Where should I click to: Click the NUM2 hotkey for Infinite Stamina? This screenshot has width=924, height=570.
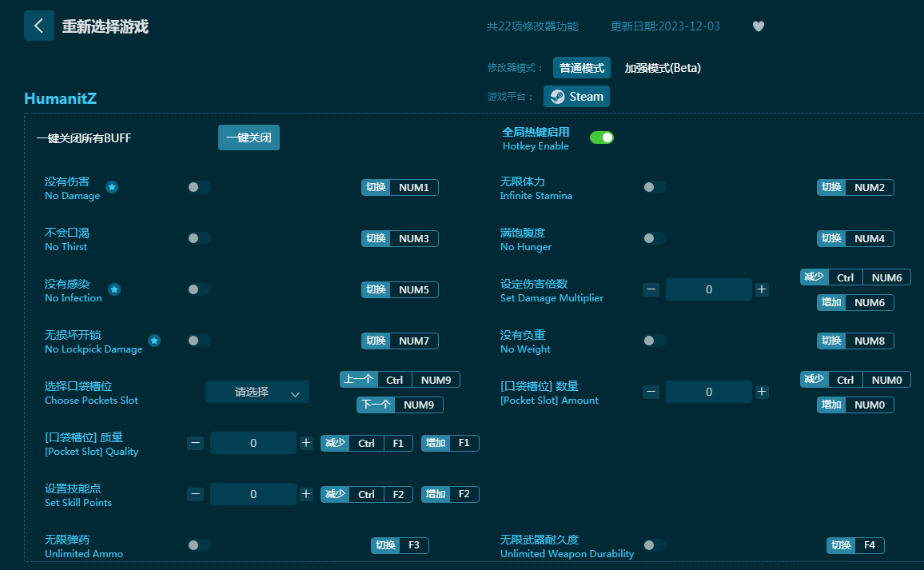(x=855, y=187)
